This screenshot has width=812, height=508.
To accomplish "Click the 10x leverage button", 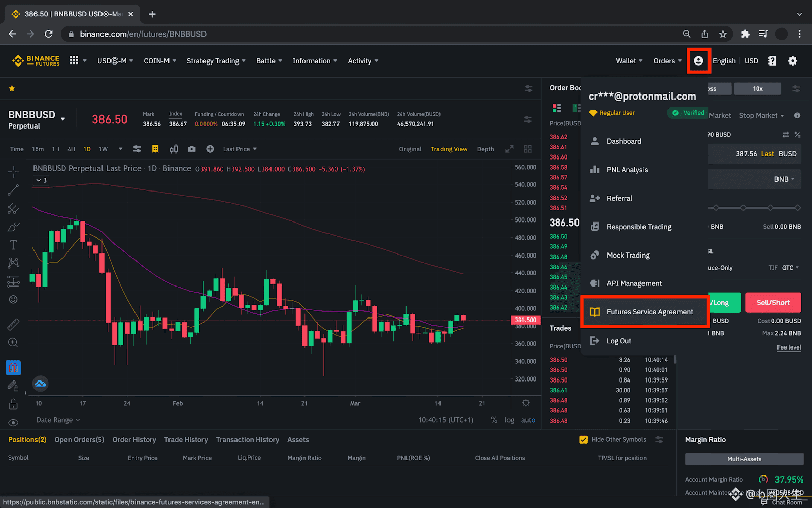I will (758, 89).
